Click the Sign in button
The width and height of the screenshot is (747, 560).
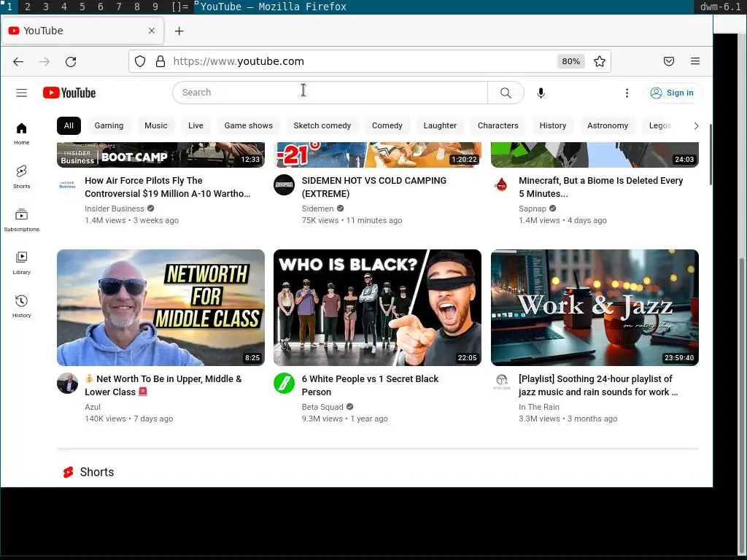point(672,93)
